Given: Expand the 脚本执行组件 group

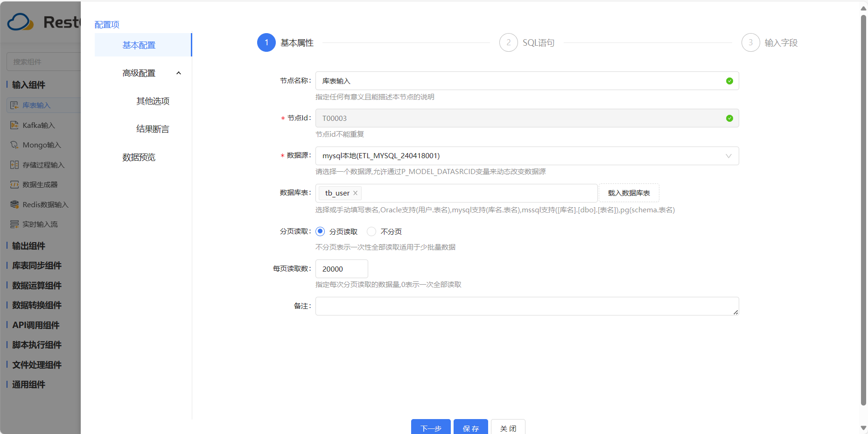Looking at the screenshot, I should (x=36, y=345).
